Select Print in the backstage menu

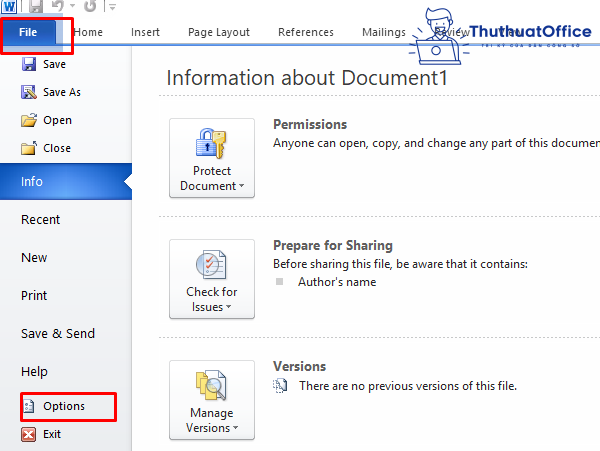point(34,296)
